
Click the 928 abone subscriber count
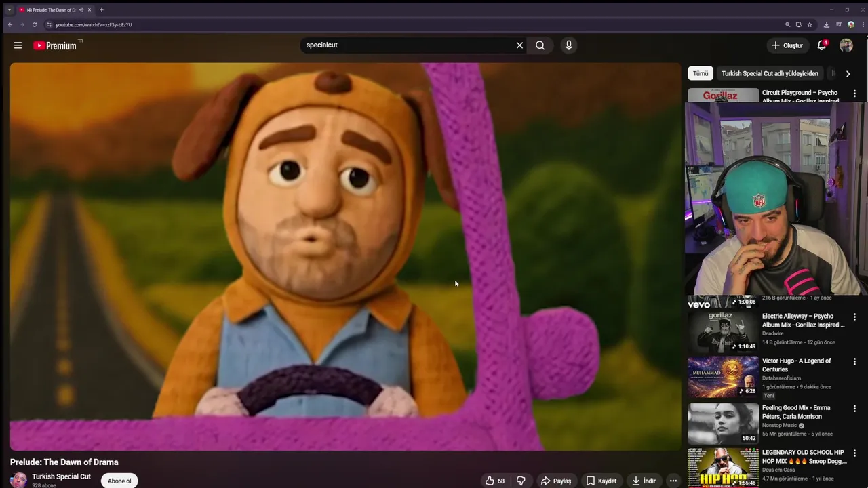pyautogui.click(x=44, y=485)
